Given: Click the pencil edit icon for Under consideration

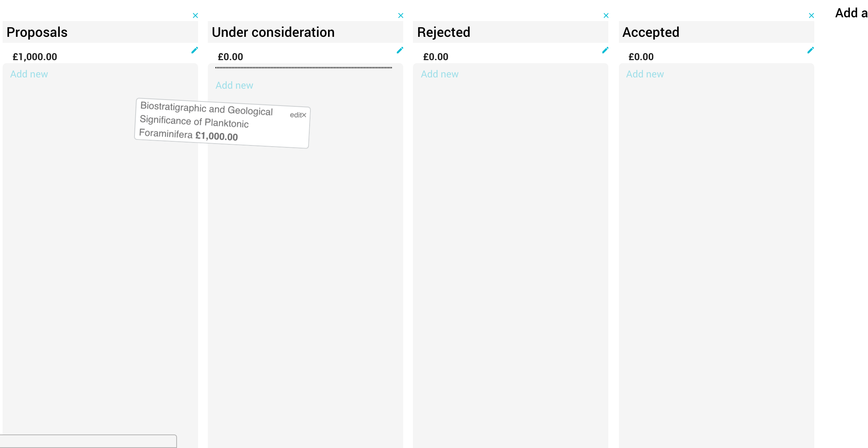Looking at the screenshot, I should tap(400, 50).
